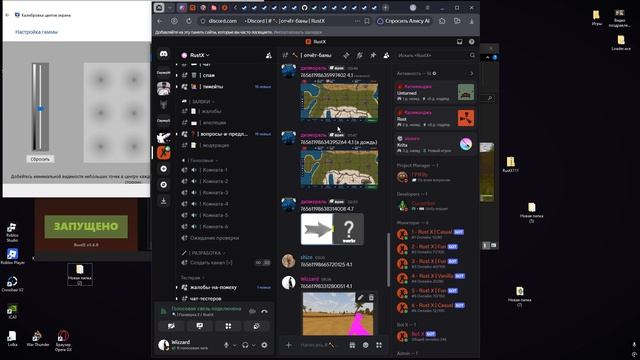The width and height of the screenshot is (640, 360).
Task: Click Спросить Алису AI button
Action: click(404, 21)
